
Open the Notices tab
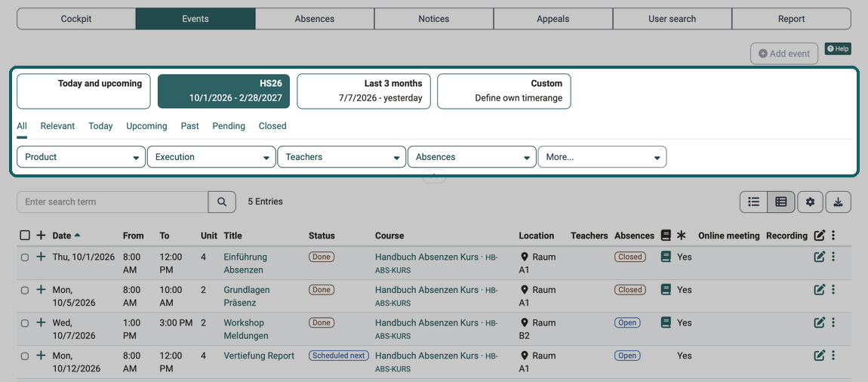[x=434, y=19]
